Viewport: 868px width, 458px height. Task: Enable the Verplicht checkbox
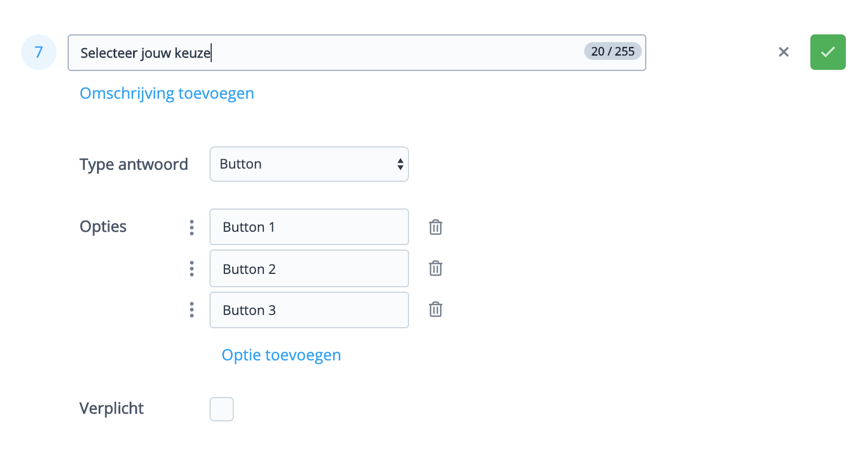click(222, 409)
